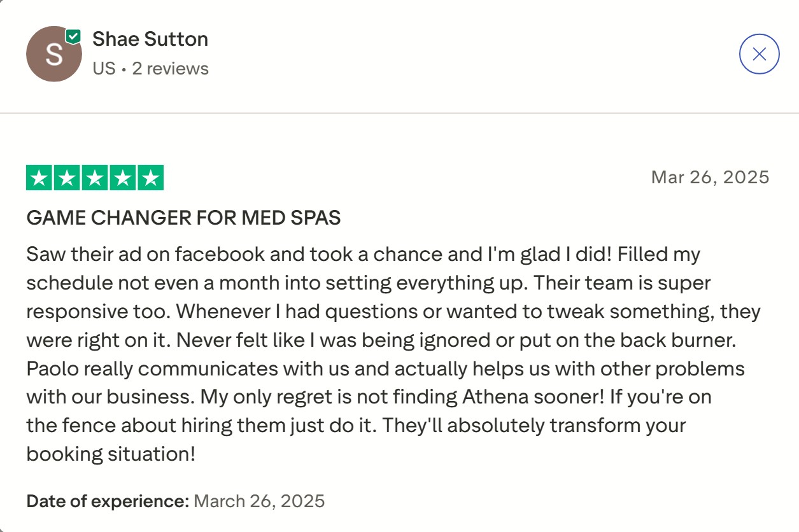Open Shae Sutton's reviewer profile
The height and width of the screenshot is (532, 799).
pos(150,39)
